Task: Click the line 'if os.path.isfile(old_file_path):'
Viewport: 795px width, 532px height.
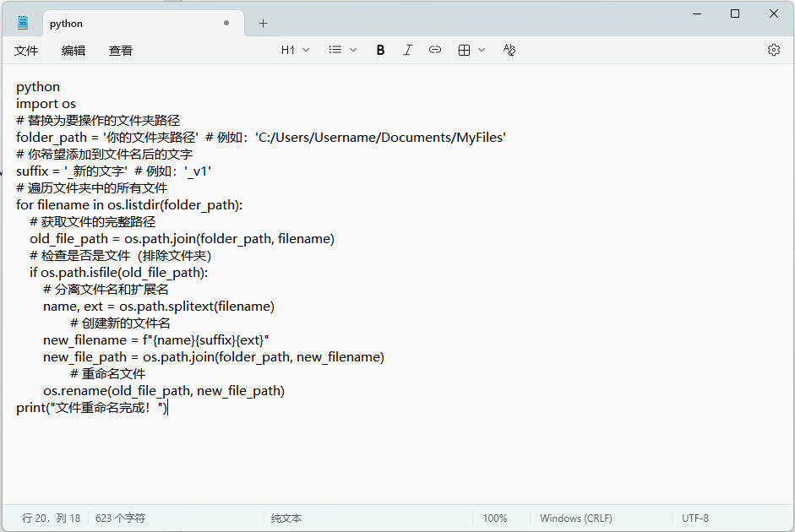Action: (x=118, y=273)
